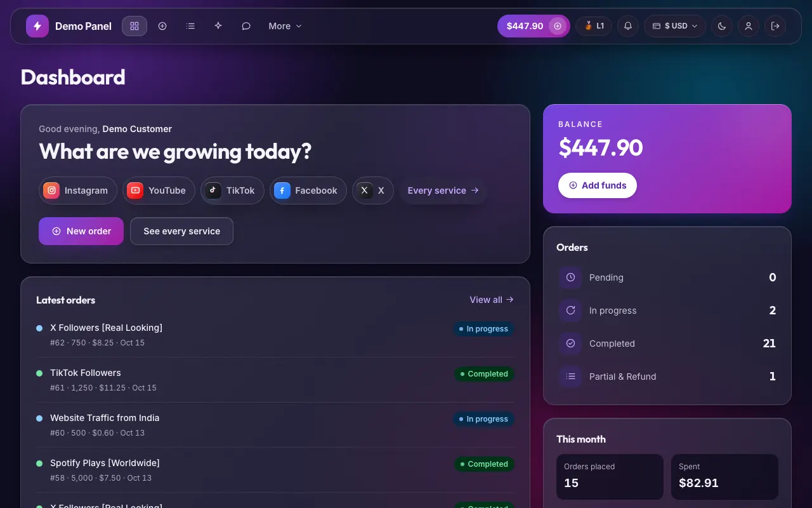812x508 pixels.
Task: Click the Spent card showing $82.91
Action: coord(724,477)
